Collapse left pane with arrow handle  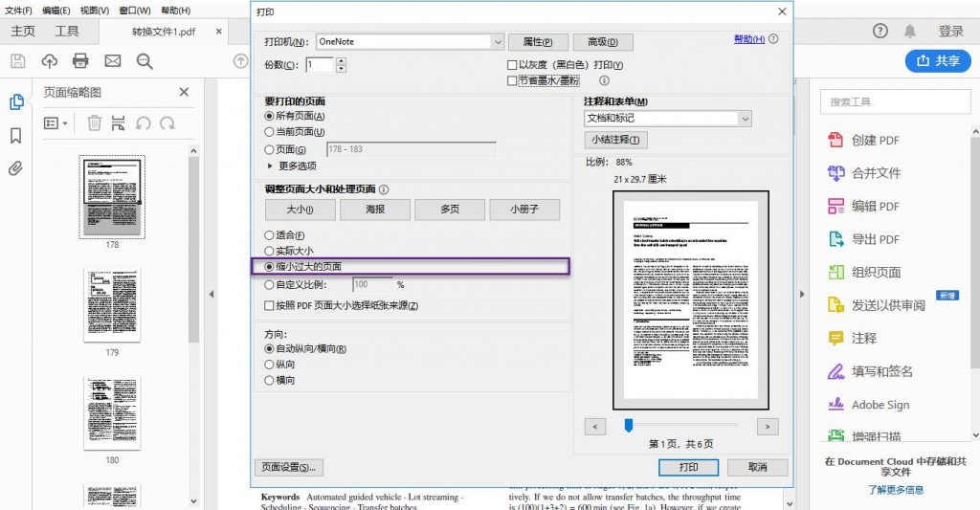point(212,294)
